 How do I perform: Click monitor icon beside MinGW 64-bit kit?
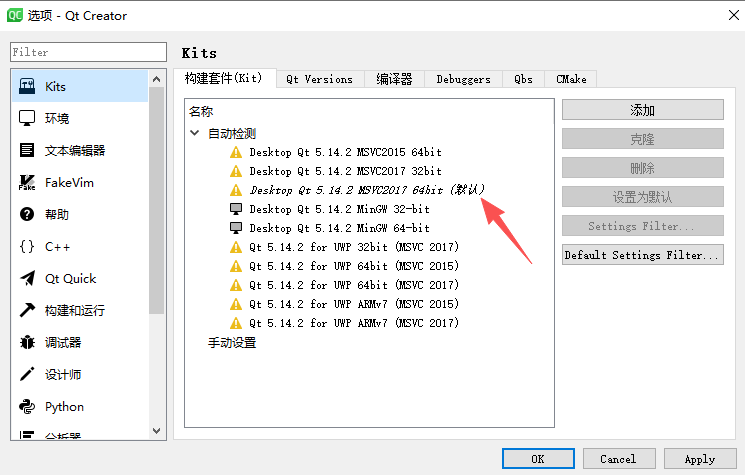[x=236, y=228]
